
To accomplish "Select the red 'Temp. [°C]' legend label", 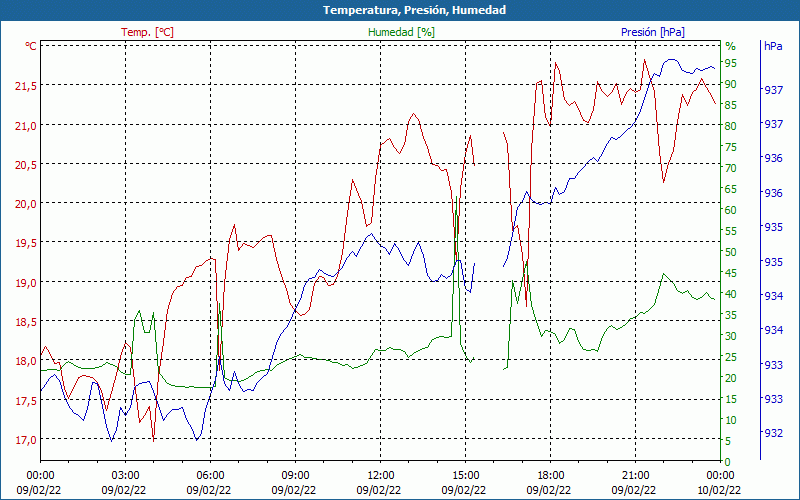I will click(147, 32).
